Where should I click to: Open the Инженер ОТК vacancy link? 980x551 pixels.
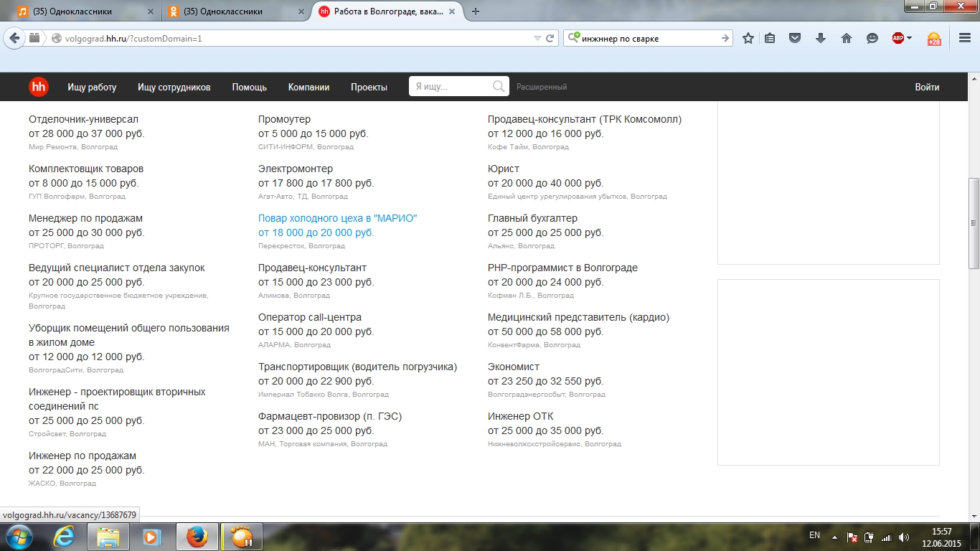click(x=521, y=416)
